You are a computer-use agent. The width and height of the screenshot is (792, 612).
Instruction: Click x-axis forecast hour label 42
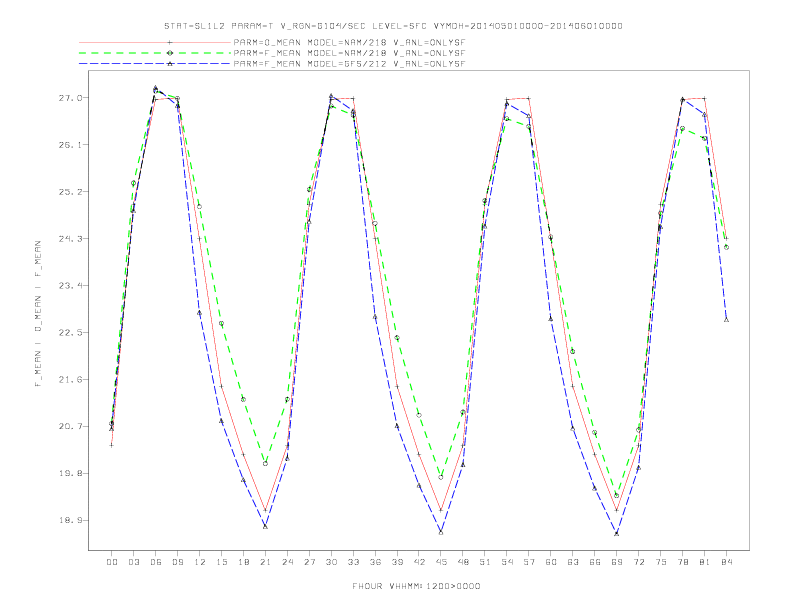point(419,562)
